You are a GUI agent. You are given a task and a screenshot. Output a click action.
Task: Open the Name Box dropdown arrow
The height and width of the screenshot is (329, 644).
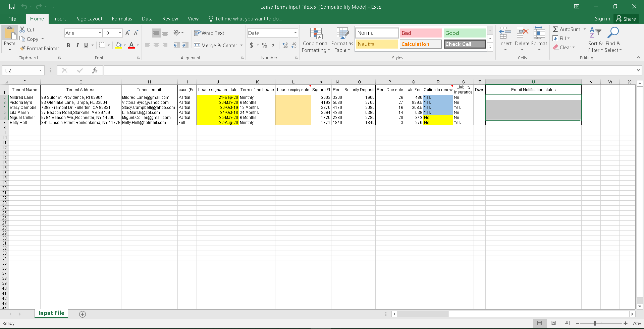pos(40,70)
